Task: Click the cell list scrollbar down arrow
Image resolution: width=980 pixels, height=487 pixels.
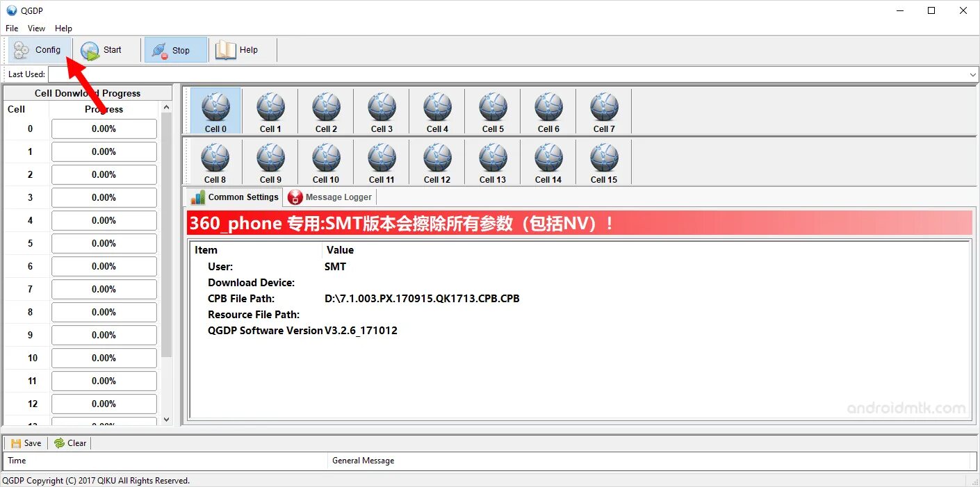Action: 166,419
